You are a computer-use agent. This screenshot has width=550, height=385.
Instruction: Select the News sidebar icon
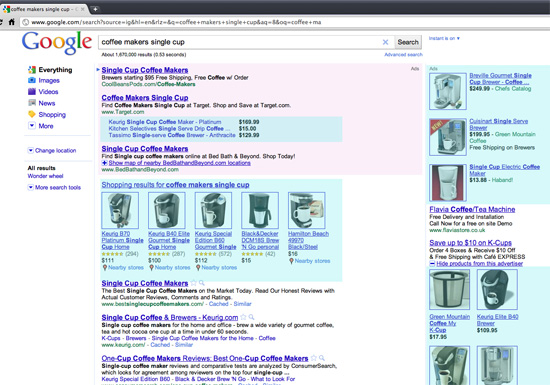coord(32,103)
